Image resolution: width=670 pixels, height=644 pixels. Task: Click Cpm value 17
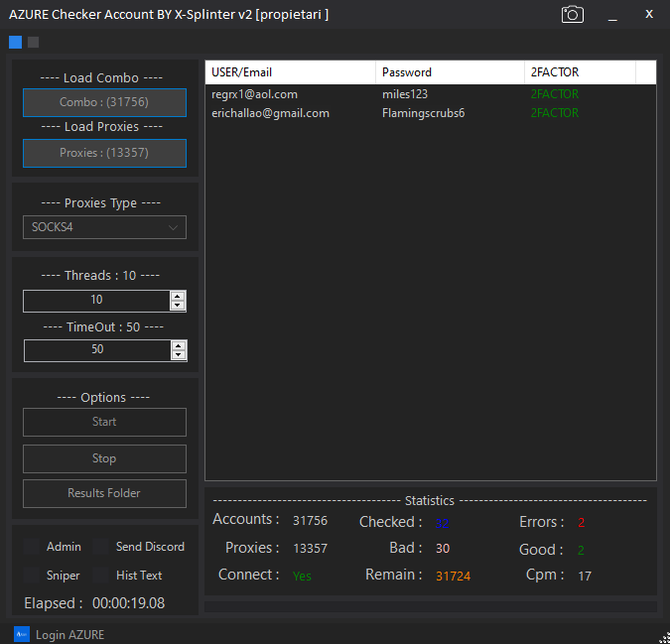(x=585, y=577)
